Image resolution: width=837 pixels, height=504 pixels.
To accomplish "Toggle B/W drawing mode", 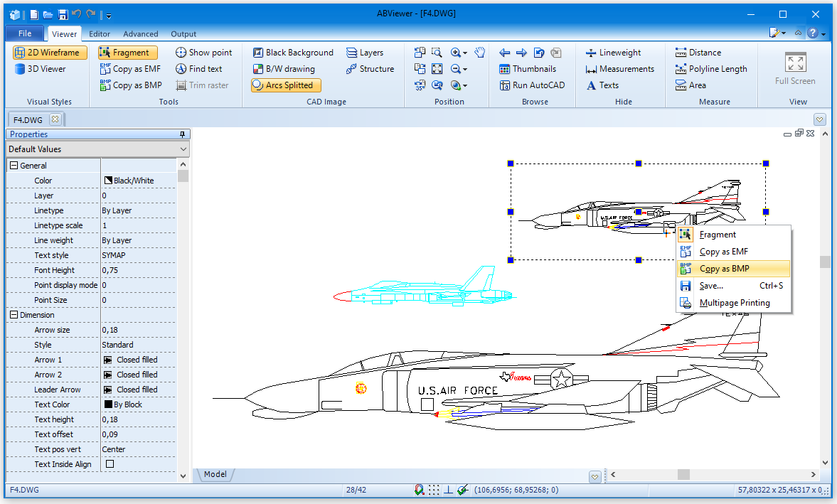I will point(284,69).
